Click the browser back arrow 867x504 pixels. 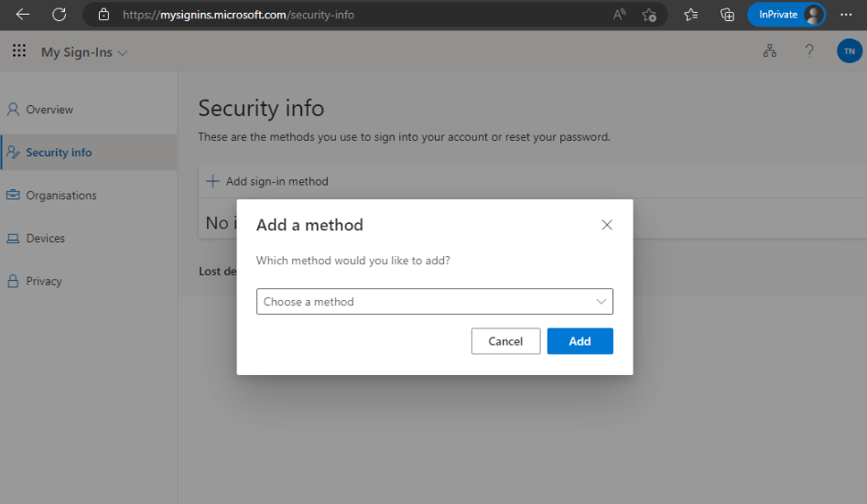coord(23,15)
